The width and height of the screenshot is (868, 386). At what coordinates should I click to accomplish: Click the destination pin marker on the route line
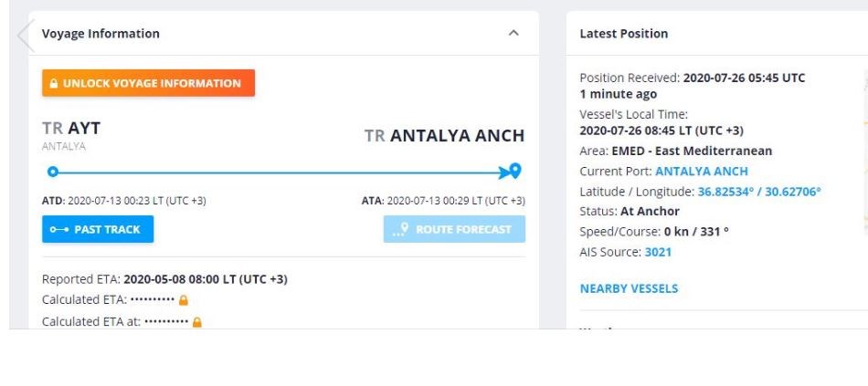pos(515,171)
